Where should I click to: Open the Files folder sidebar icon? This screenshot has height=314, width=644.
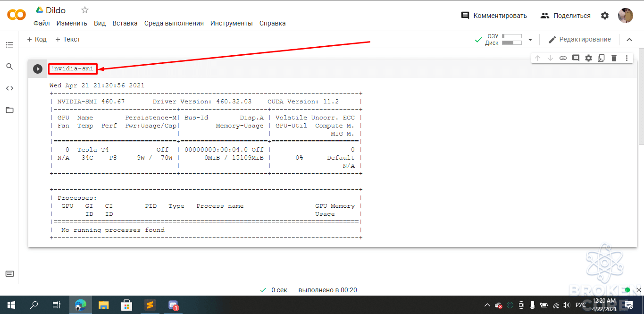9,110
